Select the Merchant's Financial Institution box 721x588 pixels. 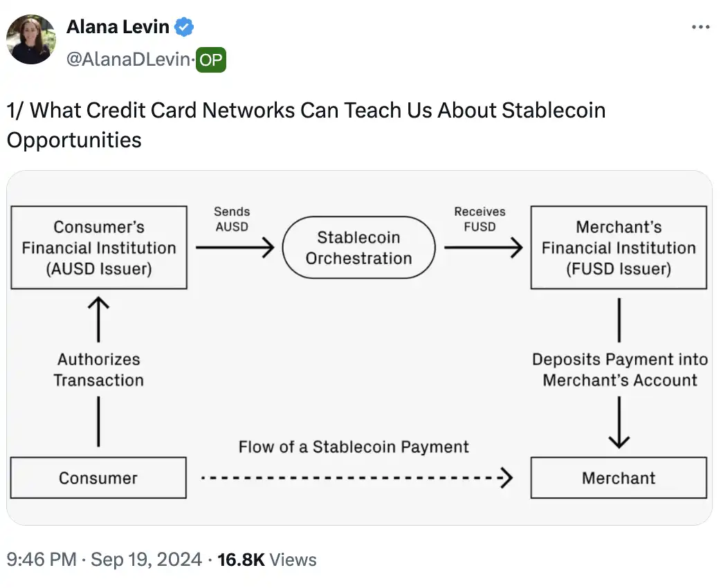pos(619,248)
